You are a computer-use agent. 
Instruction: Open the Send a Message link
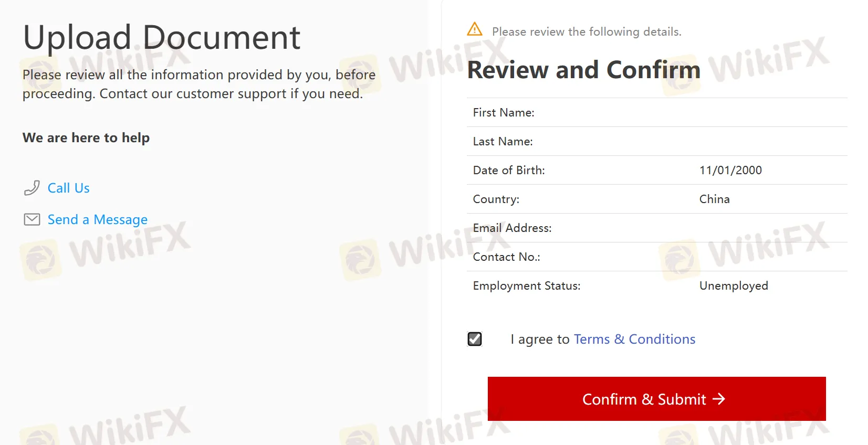[x=97, y=219]
